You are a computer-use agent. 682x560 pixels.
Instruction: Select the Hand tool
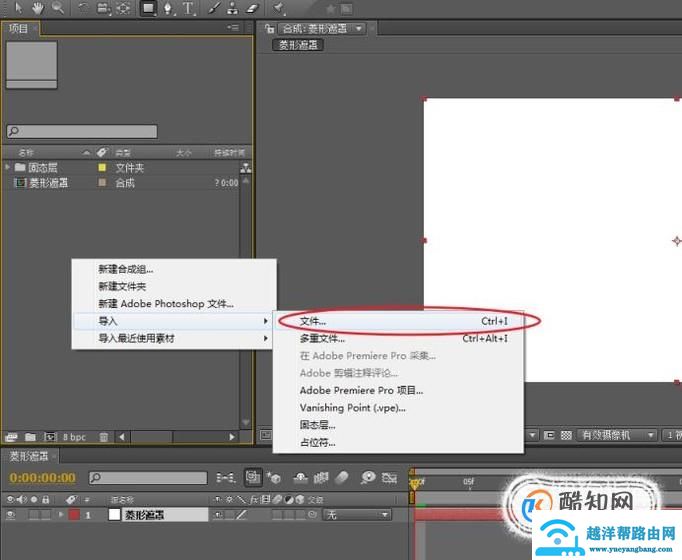[x=37, y=7]
